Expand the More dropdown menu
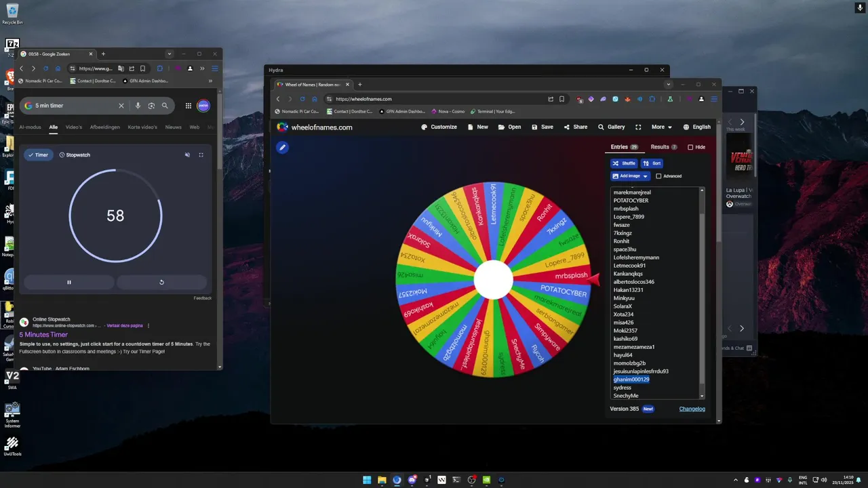 coord(662,127)
